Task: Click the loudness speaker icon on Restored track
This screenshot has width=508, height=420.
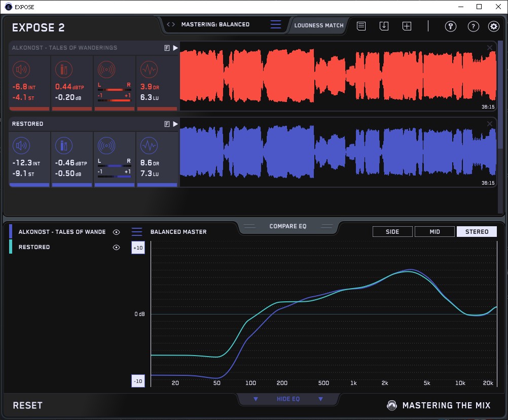Action: pos(21,146)
